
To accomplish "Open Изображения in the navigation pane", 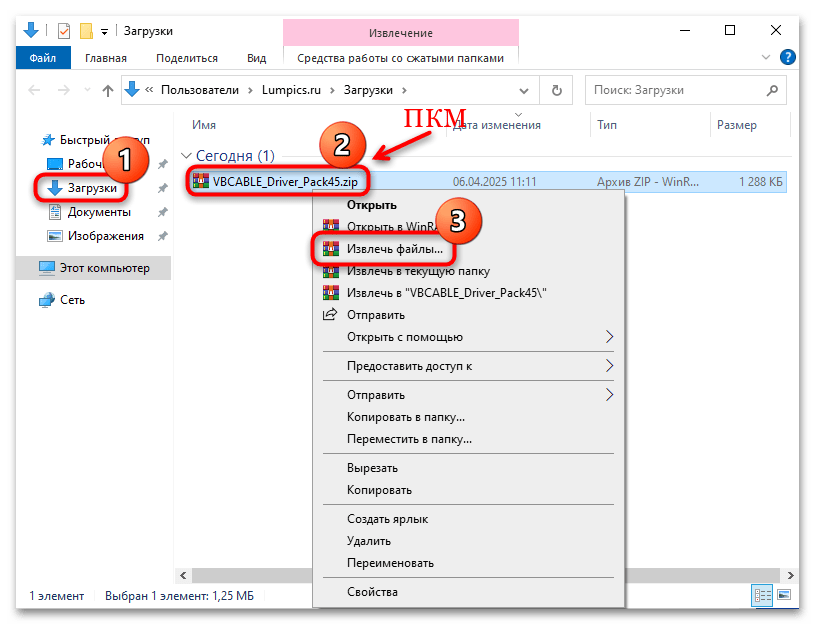I will (x=106, y=236).
